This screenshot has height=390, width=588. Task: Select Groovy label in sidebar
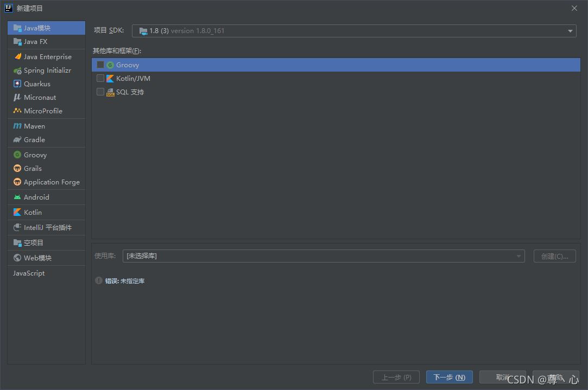tap(35, 155)
